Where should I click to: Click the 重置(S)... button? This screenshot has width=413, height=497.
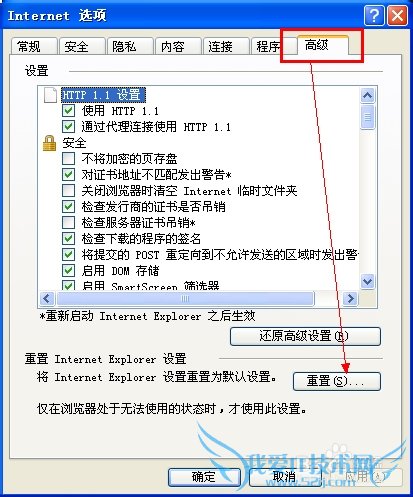tap(337, 381)
